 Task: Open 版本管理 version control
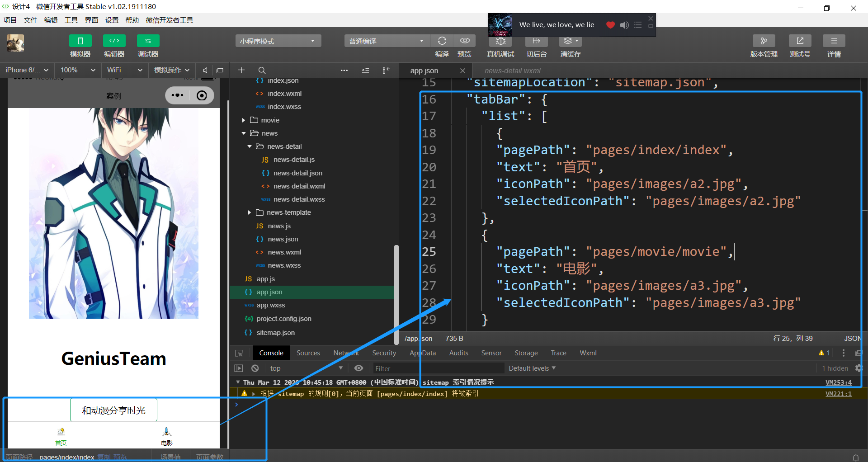pos(764,41)
